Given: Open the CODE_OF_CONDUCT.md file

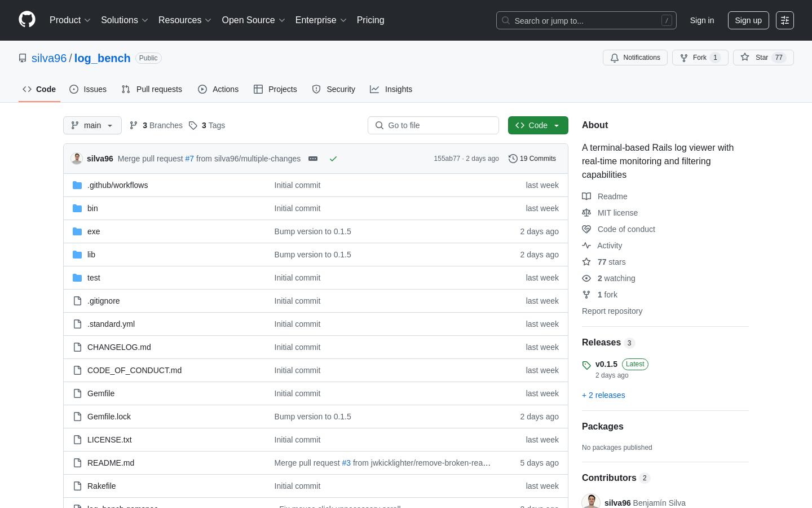Looking at the screenshot, I should point(134,370).
